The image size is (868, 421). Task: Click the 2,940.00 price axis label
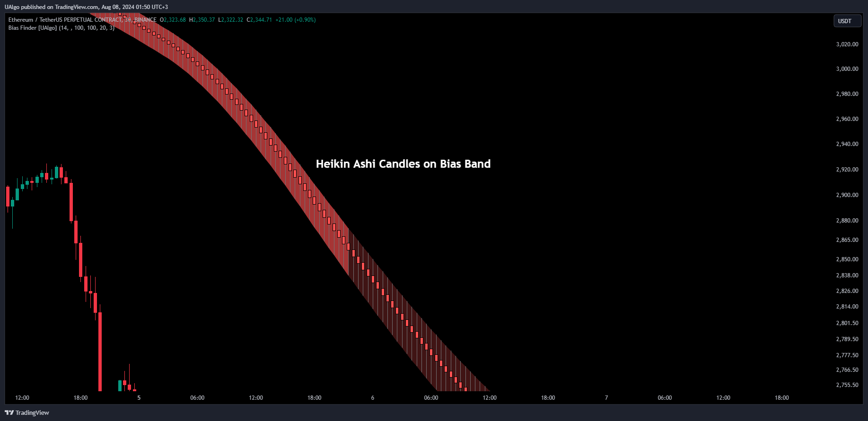[x=847, y=144]
